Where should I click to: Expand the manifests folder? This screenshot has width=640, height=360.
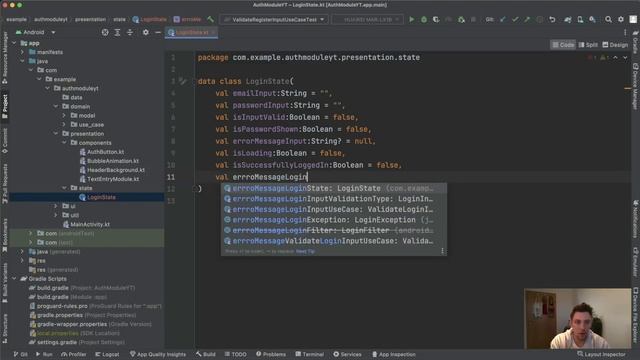(22, 52)
